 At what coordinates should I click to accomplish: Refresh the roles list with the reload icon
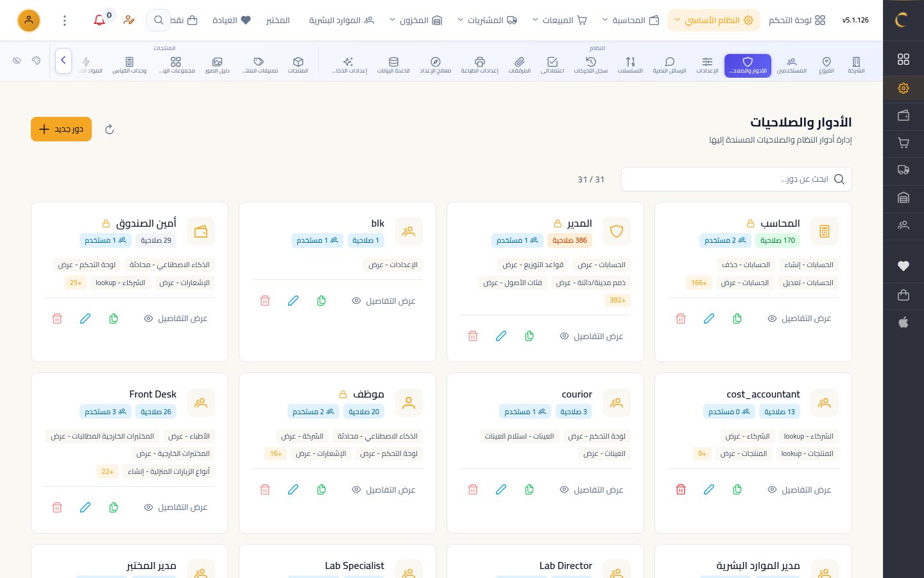(x=110, y=129)
